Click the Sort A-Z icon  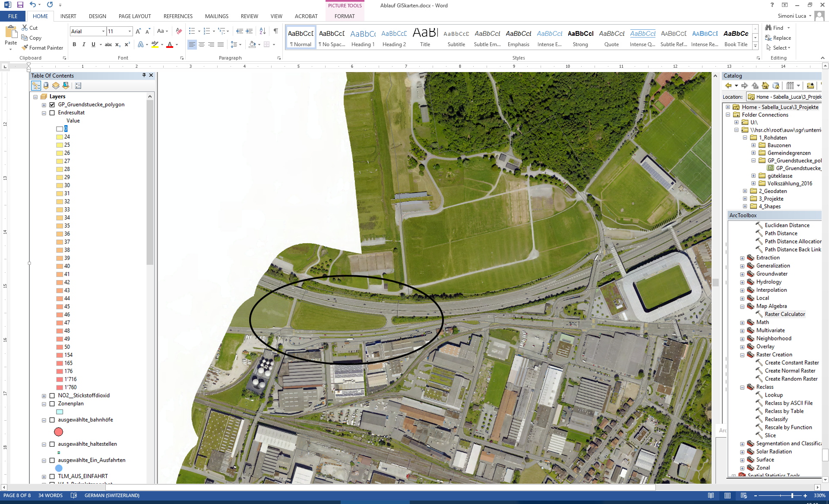click(263, 31)
